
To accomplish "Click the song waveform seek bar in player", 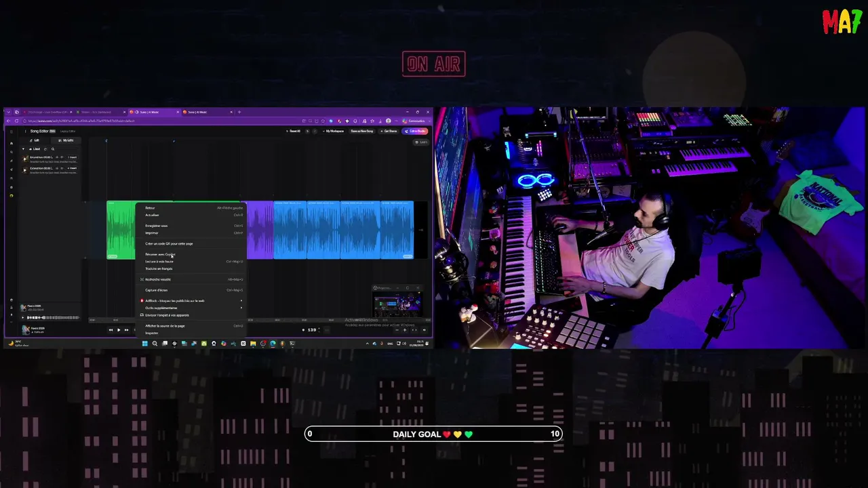I will coord(53,317).
